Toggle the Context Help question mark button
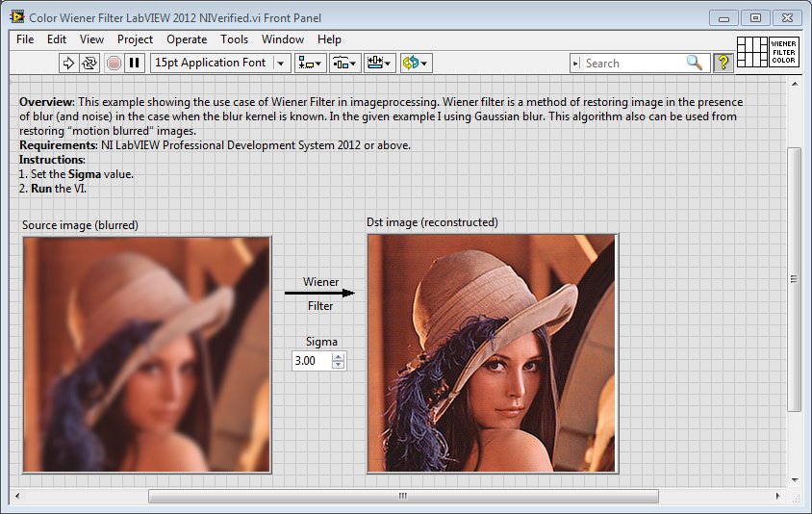This screenshot has height=514, width=812. click(723, 63)
